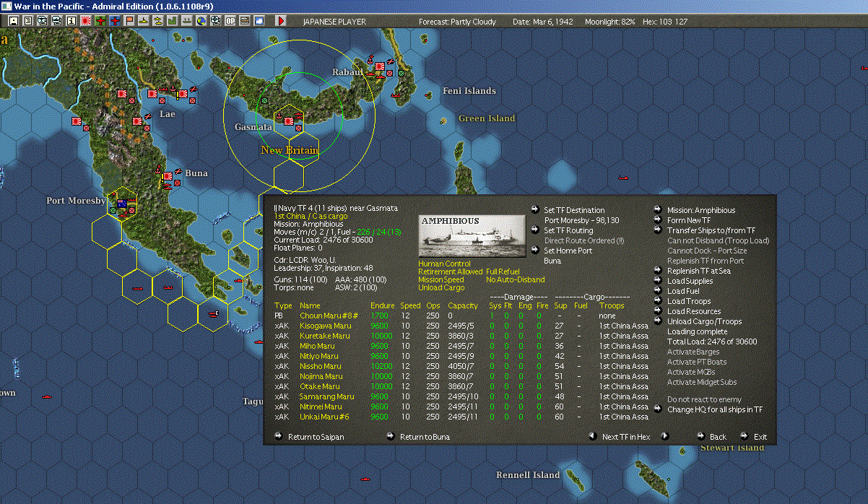Click the Feni Islands map label
868x504 pixels.
pyautogui.click(x=469, y=91)
